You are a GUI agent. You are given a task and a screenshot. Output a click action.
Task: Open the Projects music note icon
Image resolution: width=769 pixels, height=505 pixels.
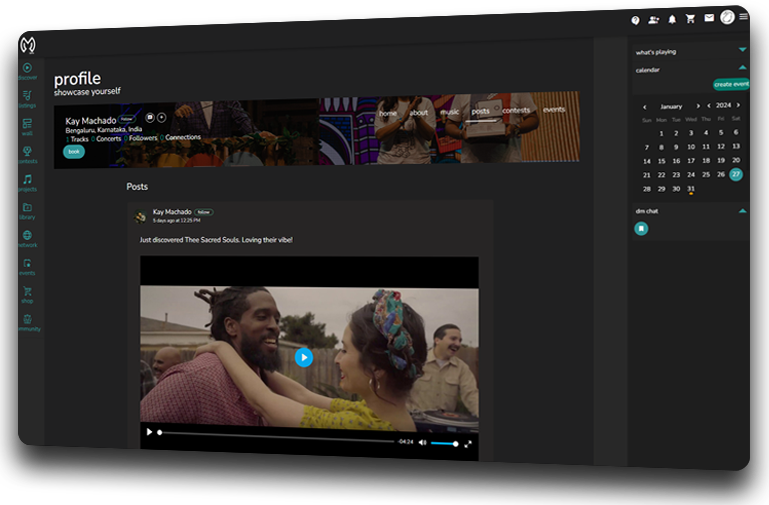coord(27,180)
